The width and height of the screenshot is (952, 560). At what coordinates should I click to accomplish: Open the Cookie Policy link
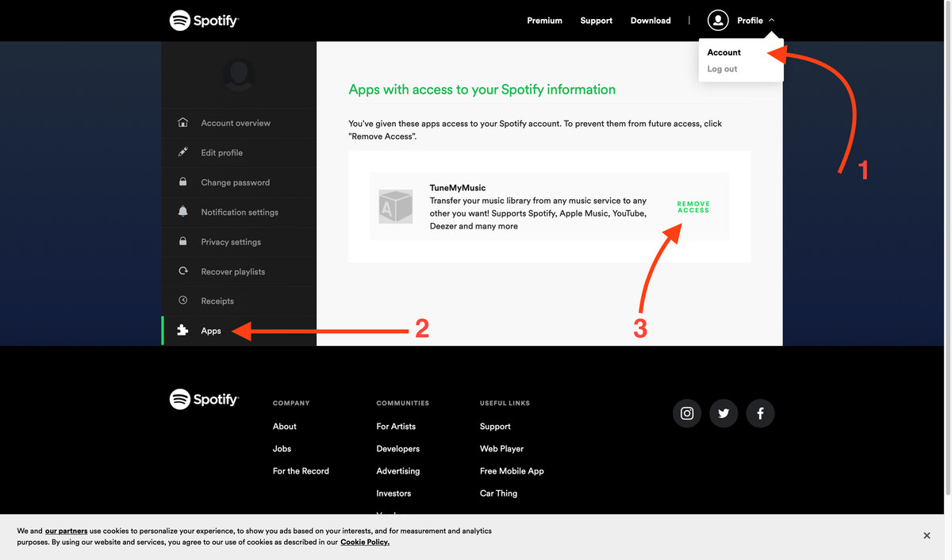[x=365, y=543]
